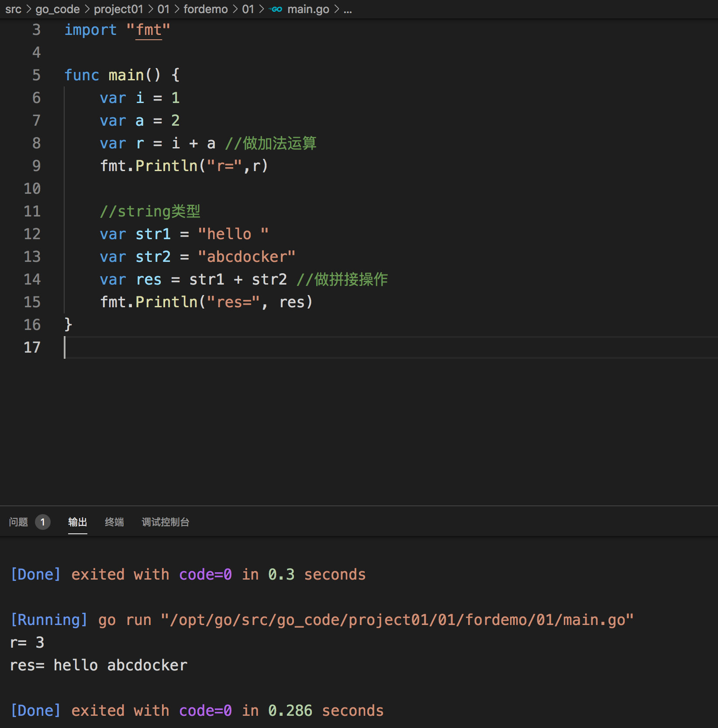Click the main.go breadcrumb file name
718x728 pixels.
(308, 9)
